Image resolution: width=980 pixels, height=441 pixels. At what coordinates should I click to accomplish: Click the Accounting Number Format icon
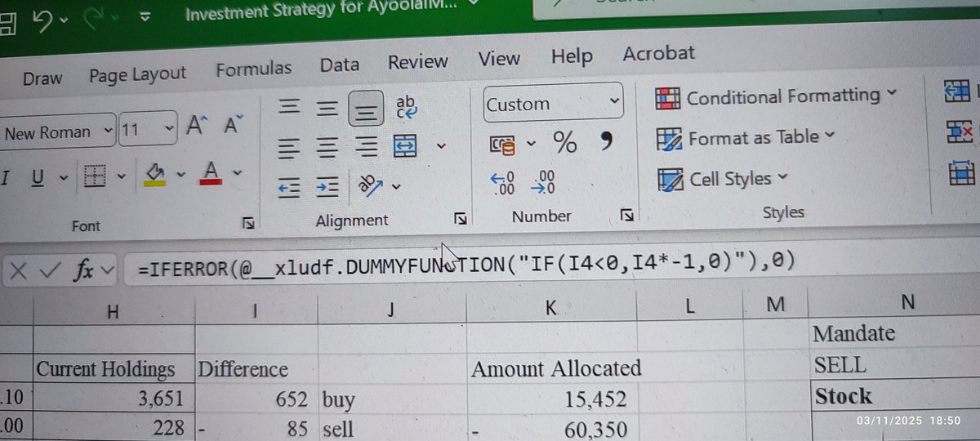[x=501, y=145]
